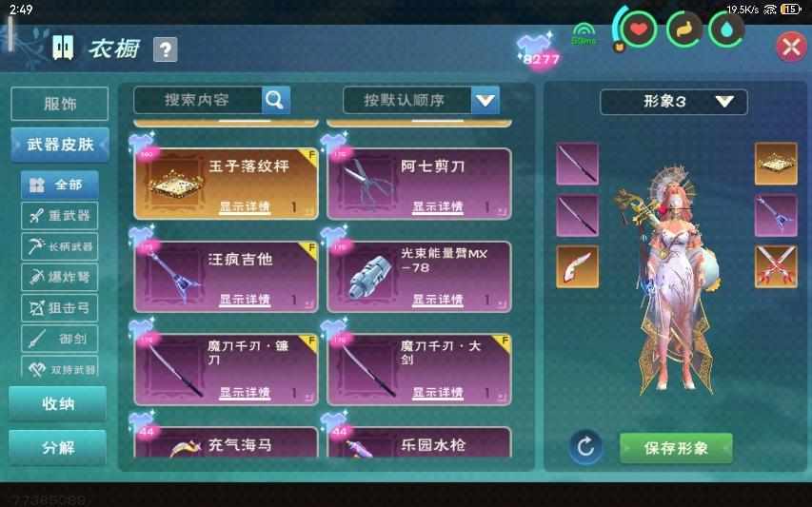Click the search magnifier icon
Screen dimensions: 812x507
tap(275, 100)
